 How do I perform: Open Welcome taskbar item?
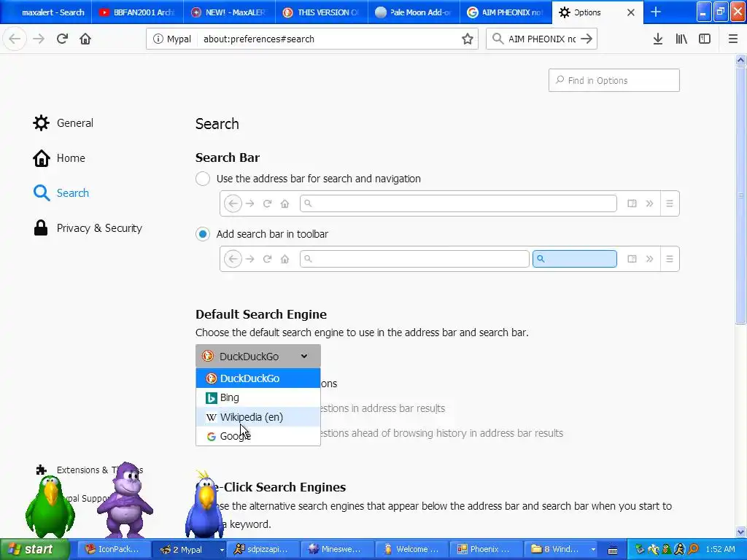click(411, 550)
